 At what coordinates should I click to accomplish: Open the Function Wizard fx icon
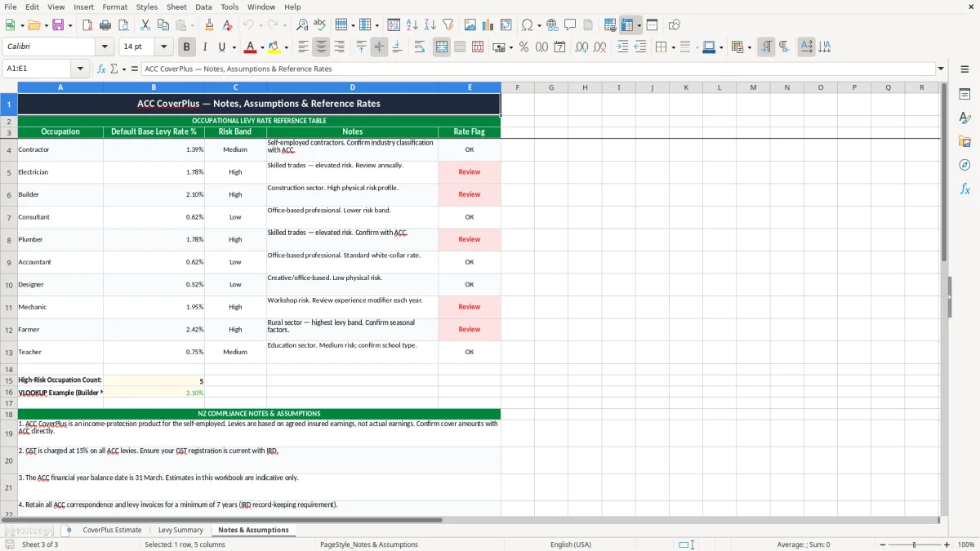point(101,69)
